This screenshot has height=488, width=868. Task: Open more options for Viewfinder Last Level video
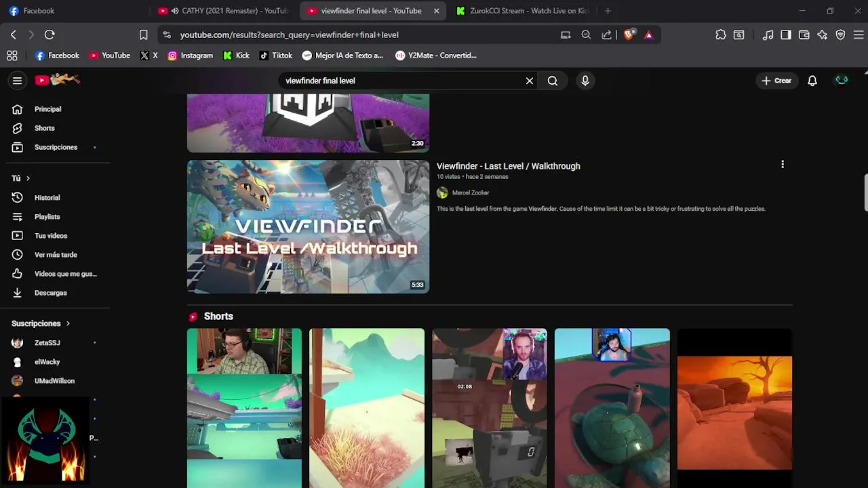[783, 165]
